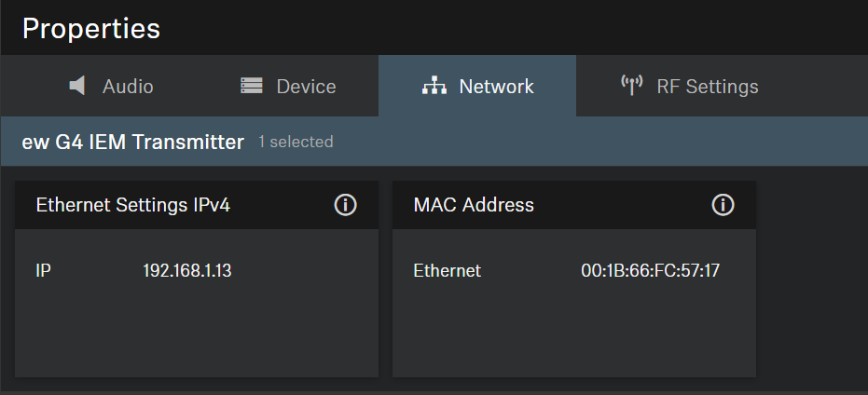Click the antenna icon for RF Settings
Screen dimensions: 868x395
point(632,86)
